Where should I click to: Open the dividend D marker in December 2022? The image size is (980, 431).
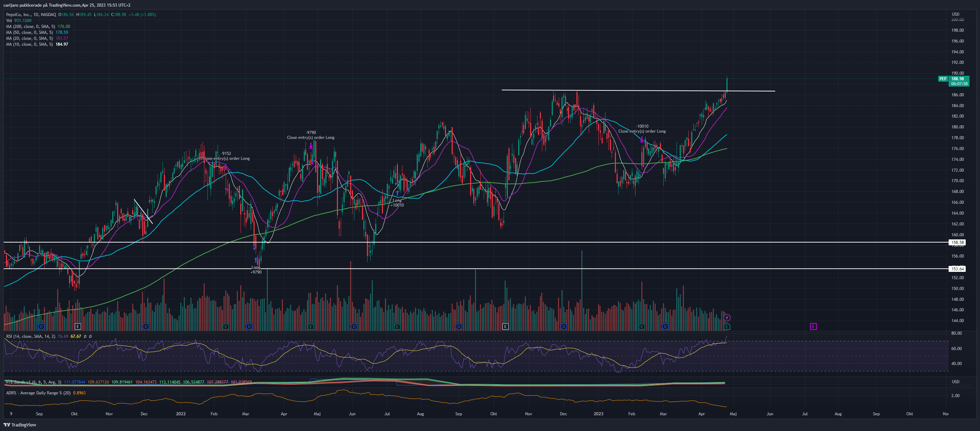click(564, 326)
